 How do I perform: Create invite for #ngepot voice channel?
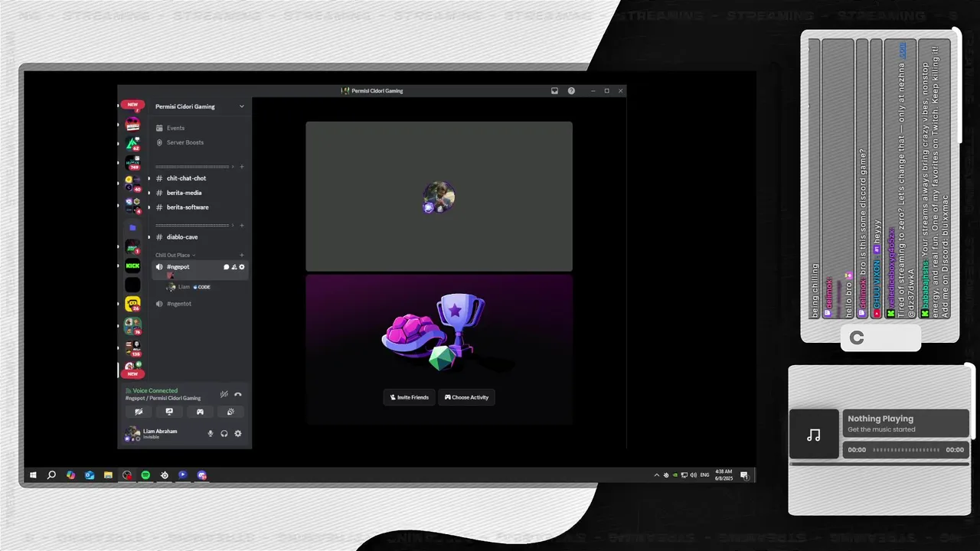[234, 267]
